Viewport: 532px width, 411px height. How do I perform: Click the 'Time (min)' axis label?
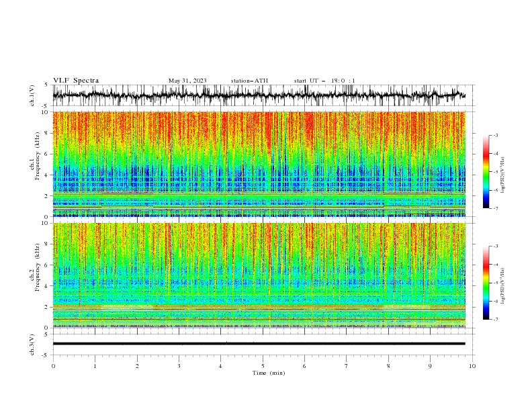click(x=269, y=373)
